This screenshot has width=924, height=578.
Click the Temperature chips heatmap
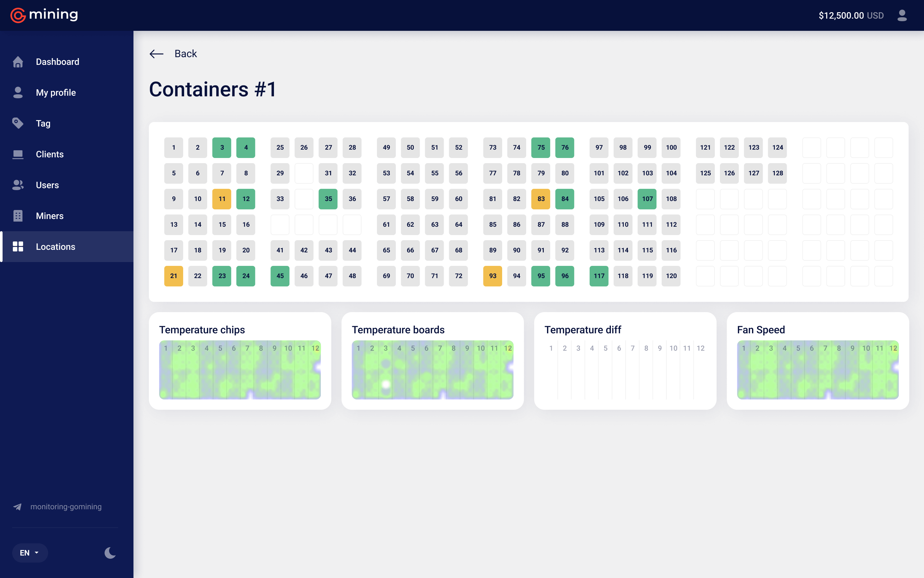[240, 370]
